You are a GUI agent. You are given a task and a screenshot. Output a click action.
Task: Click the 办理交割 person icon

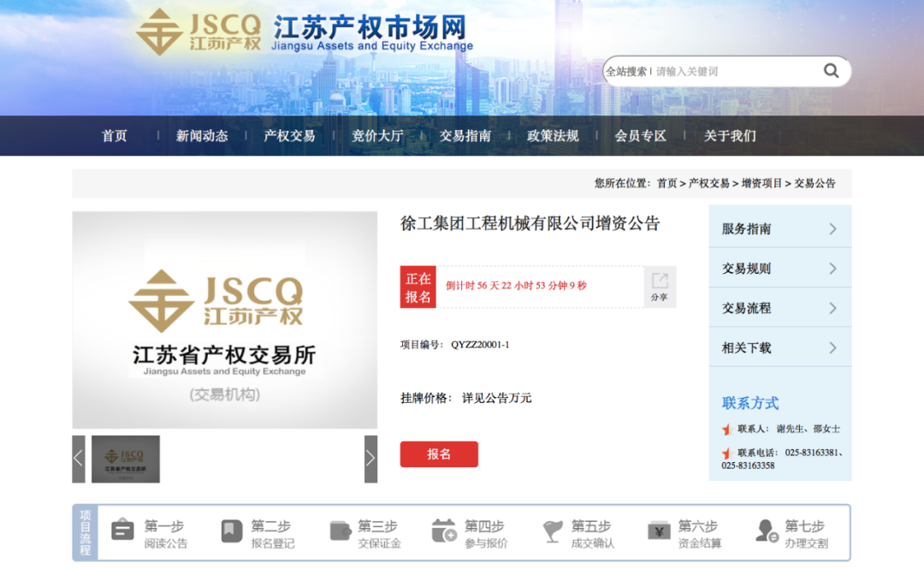pos(767,531)
